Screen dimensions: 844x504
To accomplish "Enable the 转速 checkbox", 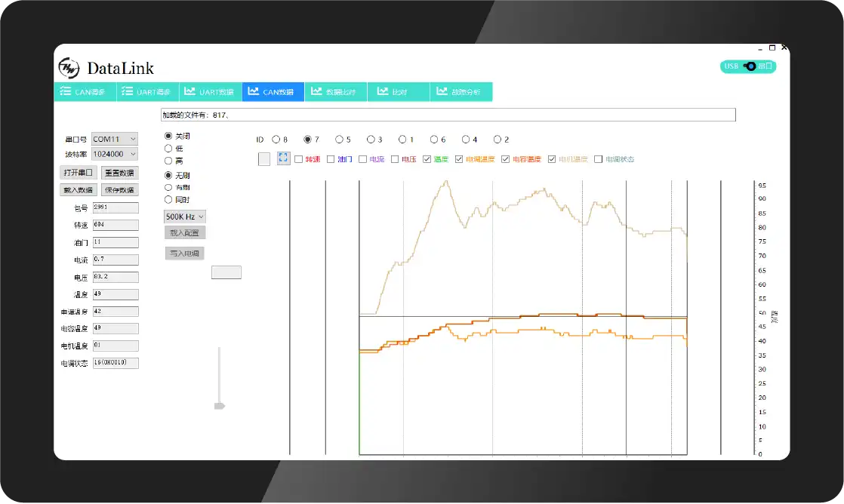I will tap(298, 158).
